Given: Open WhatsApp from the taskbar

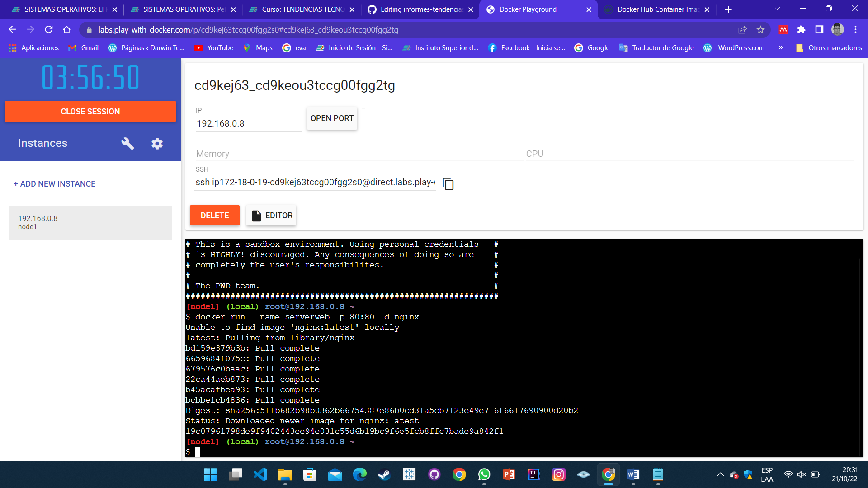Looking at the screenshot, I should point(484,475).
